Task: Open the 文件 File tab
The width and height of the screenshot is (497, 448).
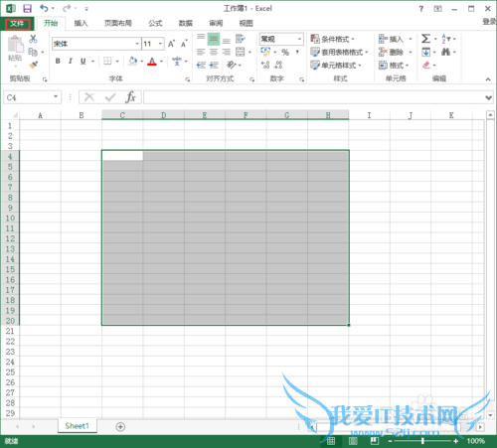Action: pos(17,24)
